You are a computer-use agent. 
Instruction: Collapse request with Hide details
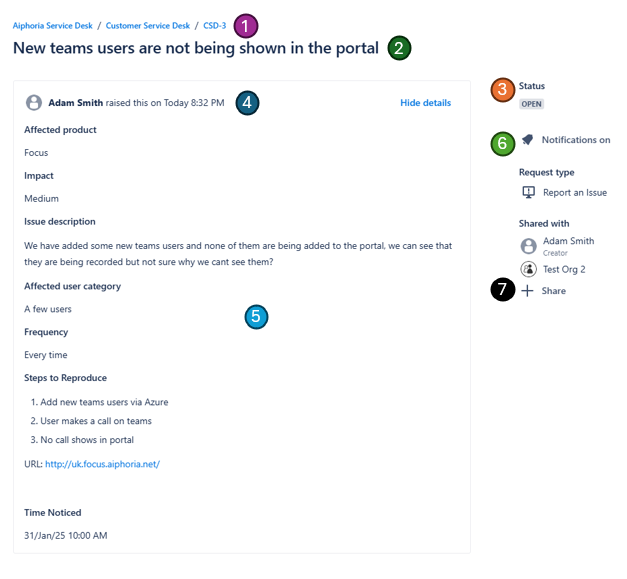pyautogui.click(x=425, y=103)
